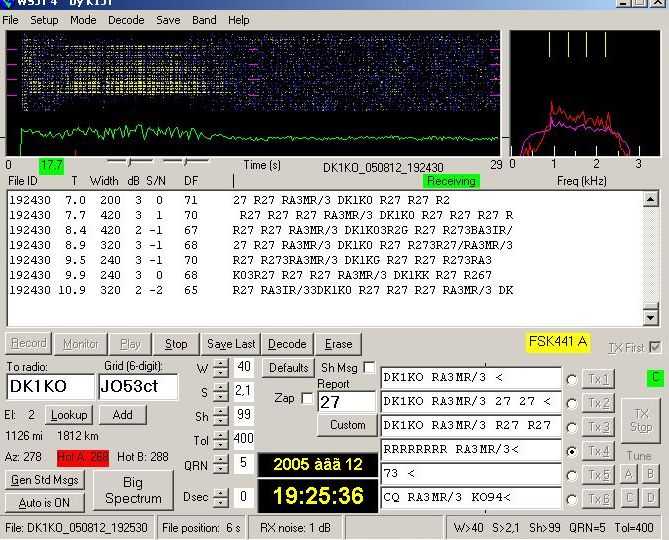Adjust the W value stepper
This screenshot has height=540, width=669.
[220, 368]
